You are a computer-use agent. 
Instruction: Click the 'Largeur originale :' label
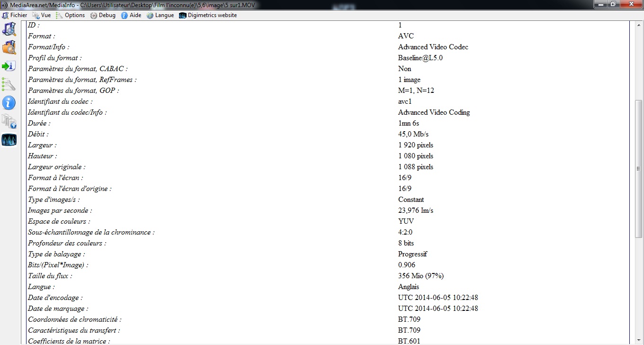click(57, 167)
